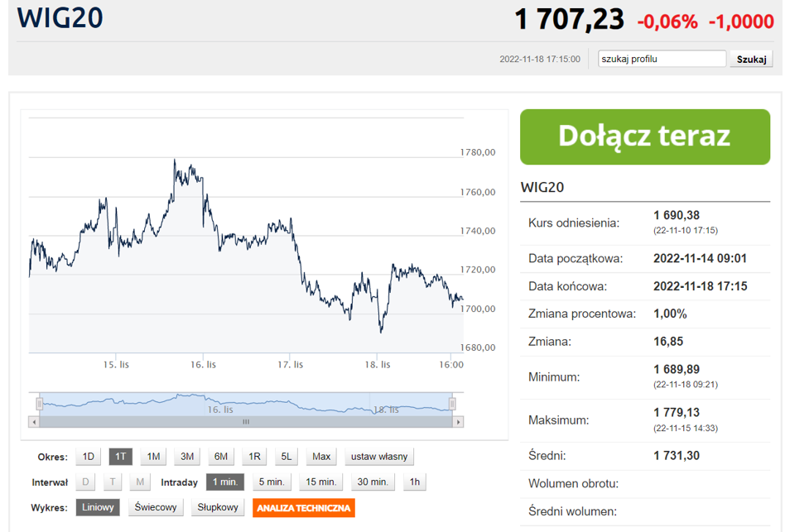Click the 'Średni wolumen:' label

[572, 511]
